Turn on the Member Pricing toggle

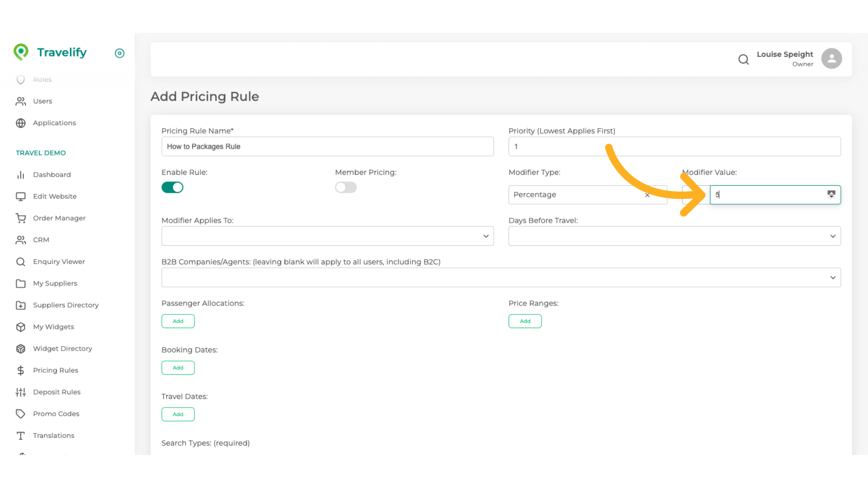point(346,188)
